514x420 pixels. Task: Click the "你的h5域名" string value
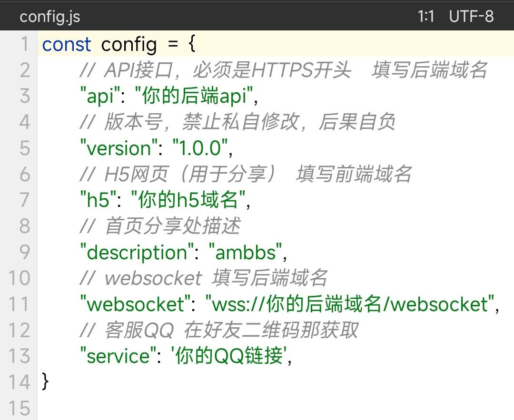188,200
